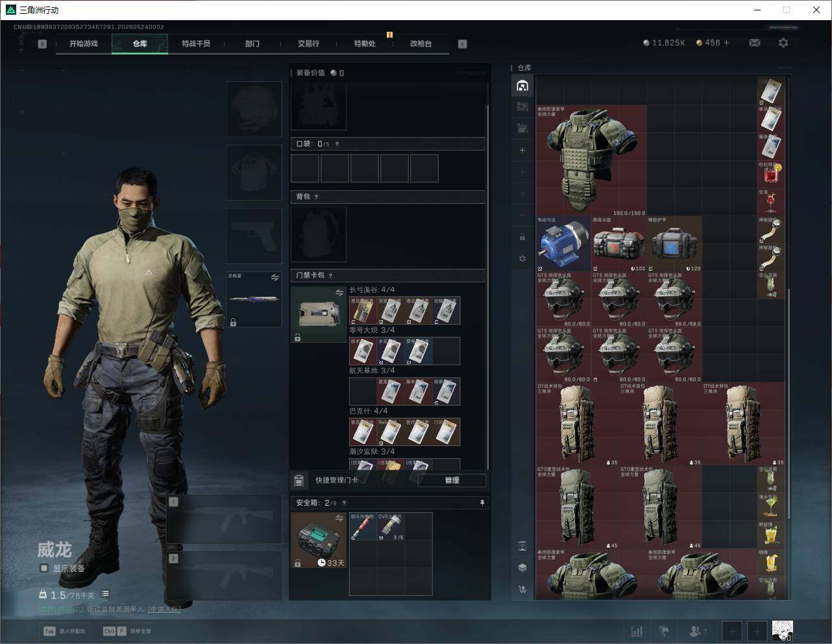This screenshot has height=644, width=832.
Task: Show help for 门禁卡包 section
Action: pyautogui.click(x=331, y=275)
